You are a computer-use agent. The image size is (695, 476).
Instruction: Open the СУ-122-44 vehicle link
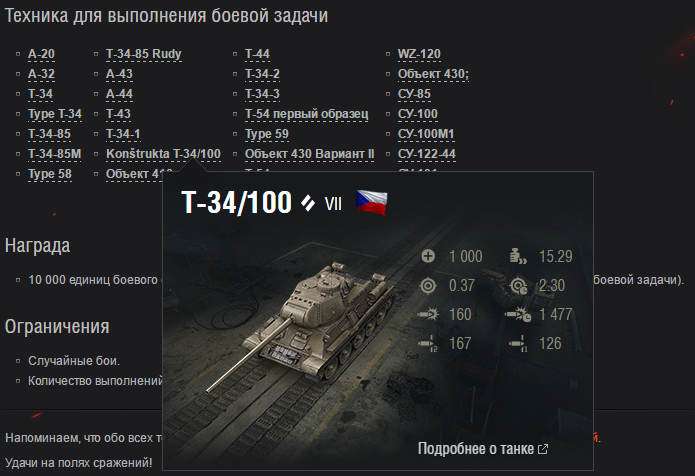(x=426, y=154)
